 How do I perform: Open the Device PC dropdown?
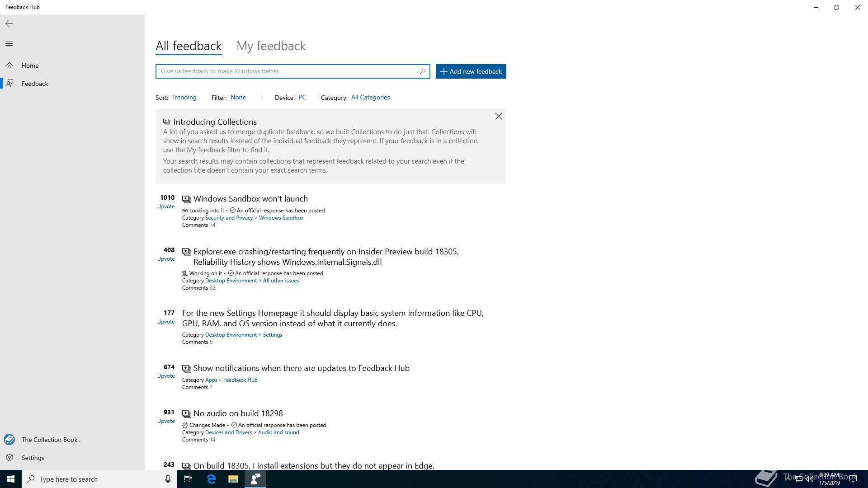[x=302, y=97]
